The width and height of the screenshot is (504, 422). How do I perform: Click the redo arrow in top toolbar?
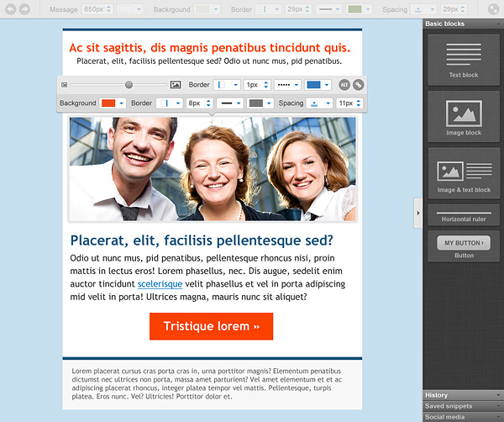pos(24,9)
